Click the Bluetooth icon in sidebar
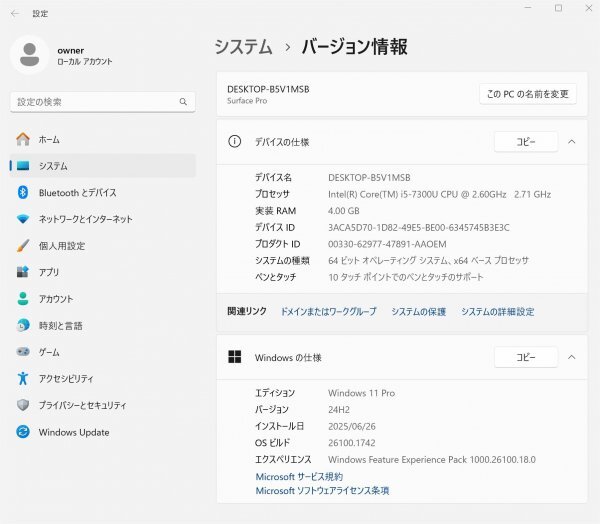The height and width of the screenshot is (524, 600). [23, 192]
